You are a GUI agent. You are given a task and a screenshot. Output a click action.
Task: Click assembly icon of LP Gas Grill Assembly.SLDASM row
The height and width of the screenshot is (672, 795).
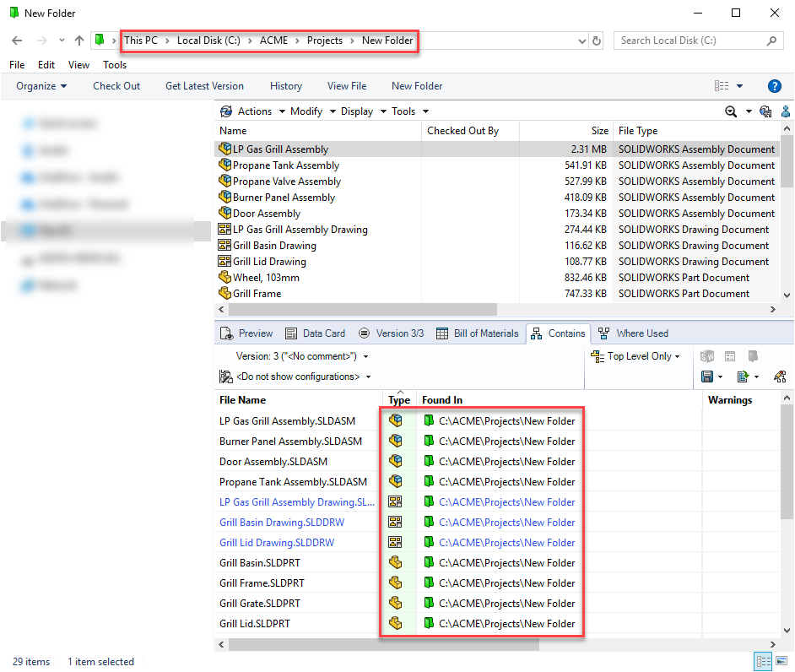pyautogui.click(x=396, y=420)
